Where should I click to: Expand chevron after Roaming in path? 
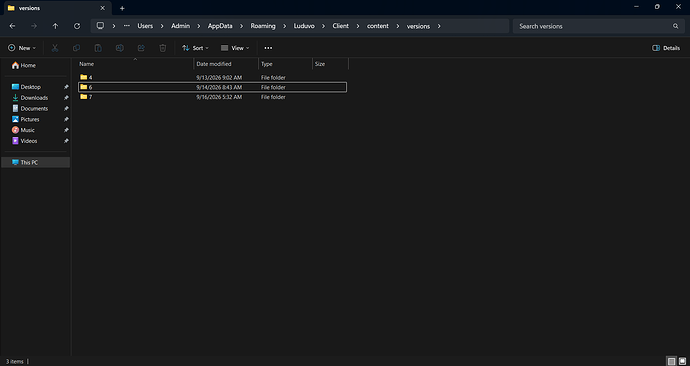pos(284,26)
